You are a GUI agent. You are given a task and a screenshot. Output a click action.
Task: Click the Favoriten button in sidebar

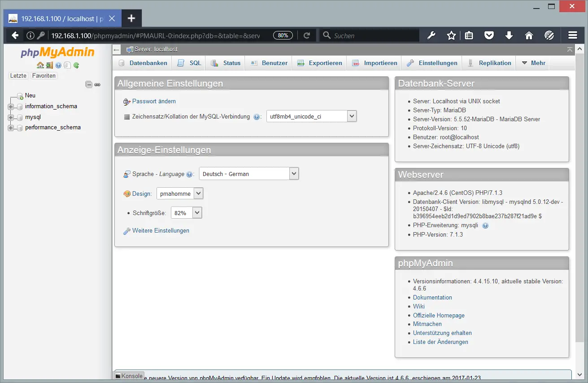44,76
